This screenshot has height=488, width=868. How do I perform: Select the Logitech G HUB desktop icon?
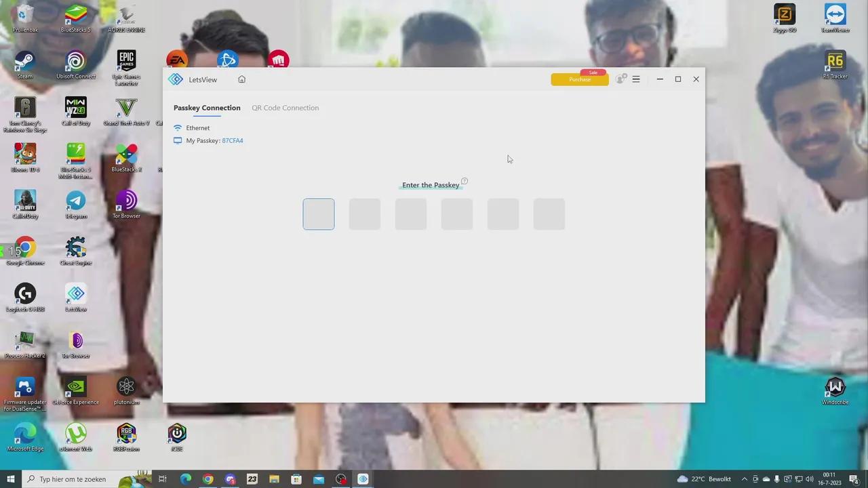pyautogui.click(x=25, y=298)
